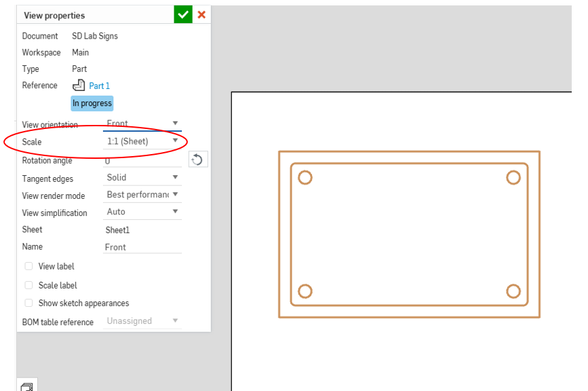Open the Part 1 reference link
This screenshot has width=588, height=391.
(99, 86)
